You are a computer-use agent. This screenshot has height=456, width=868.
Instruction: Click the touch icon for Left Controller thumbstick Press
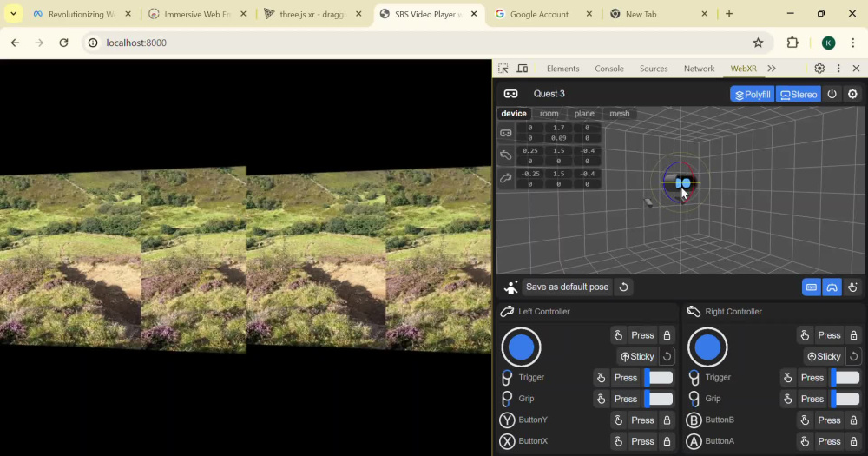[x=618, y=335]
